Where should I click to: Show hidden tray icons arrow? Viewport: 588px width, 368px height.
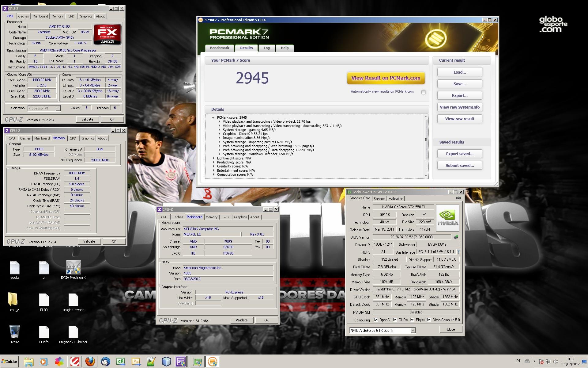click(535, 361)
